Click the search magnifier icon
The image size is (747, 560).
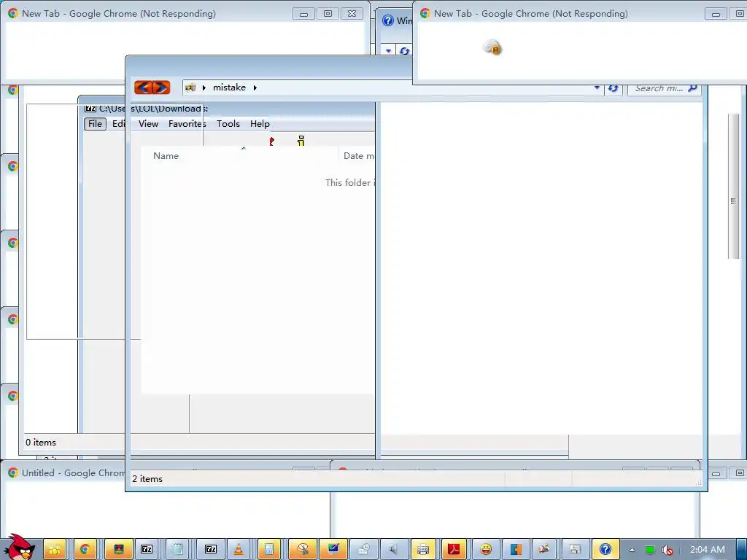pyautogui.click(x=693, y=87)
